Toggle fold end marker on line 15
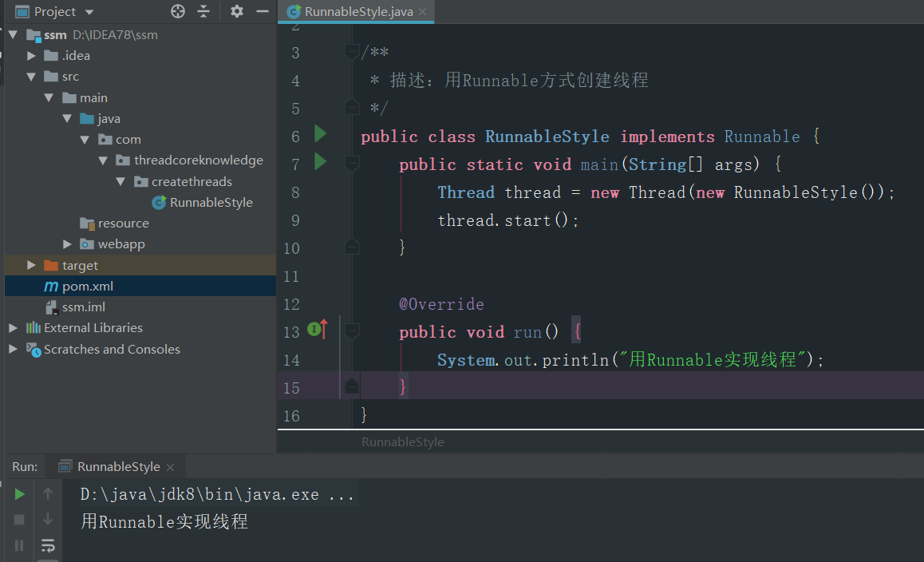This screenshot has height=562, width=924. tap(352, 386)
